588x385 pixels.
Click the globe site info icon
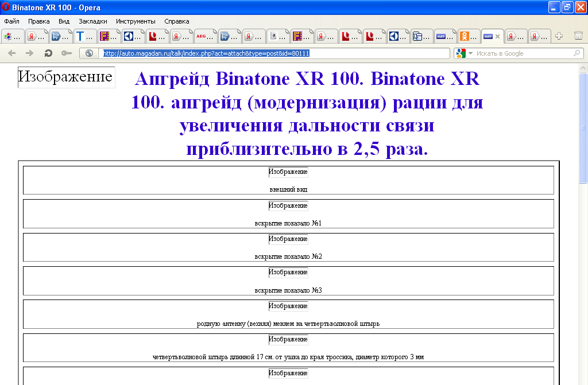[x=89, y=53]
